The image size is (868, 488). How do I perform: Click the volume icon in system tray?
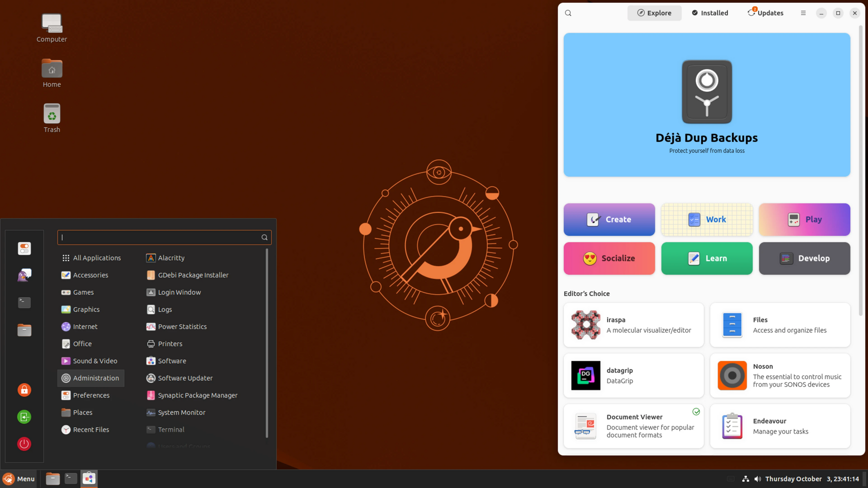[758, 479]
